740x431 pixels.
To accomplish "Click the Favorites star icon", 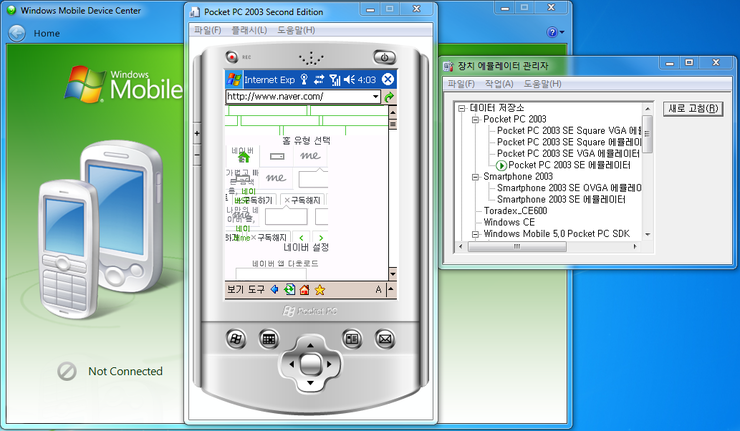I will tap(320, 290).
